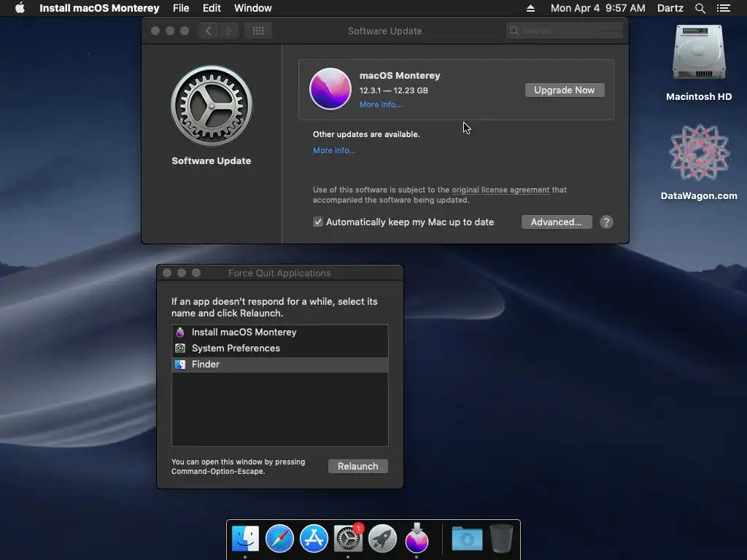
Task: Close the Force Quit Applications window
Action: [167, 273]
